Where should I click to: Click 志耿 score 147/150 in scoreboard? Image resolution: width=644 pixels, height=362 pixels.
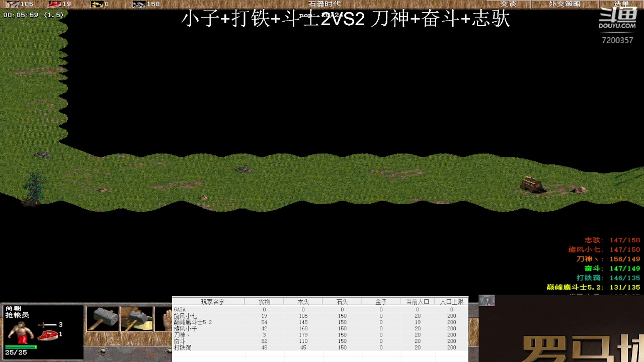pos(612,240)
